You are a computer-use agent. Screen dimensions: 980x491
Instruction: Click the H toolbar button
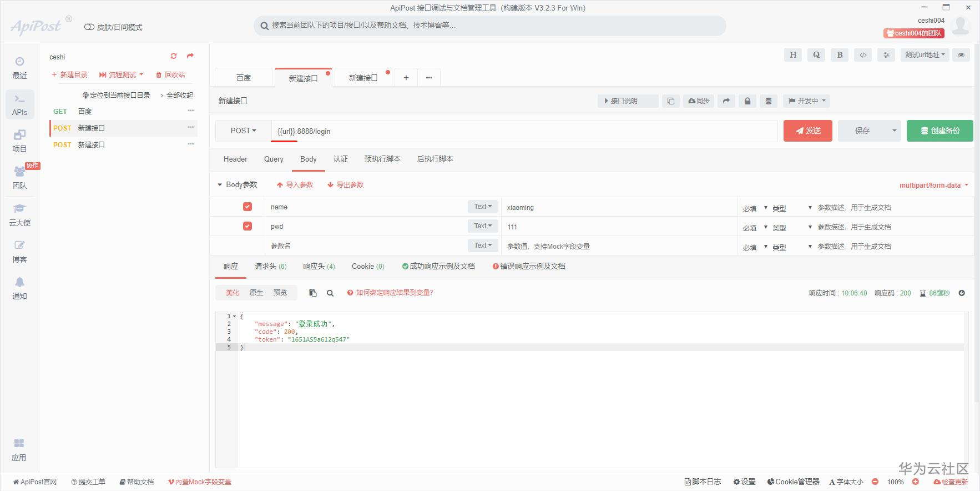pyautogui.click(x=793, y=55)
